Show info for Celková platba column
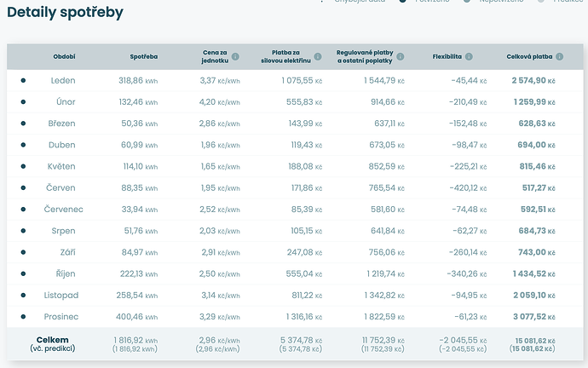The width and height of the screenshot is (588, 368). point(560,57)
